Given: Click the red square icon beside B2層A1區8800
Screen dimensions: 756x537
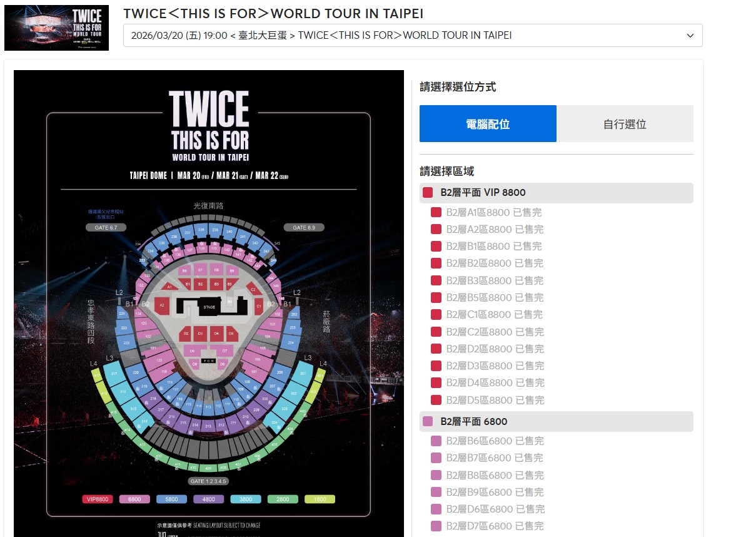Looking at the screenshot, I should point(436,212).
